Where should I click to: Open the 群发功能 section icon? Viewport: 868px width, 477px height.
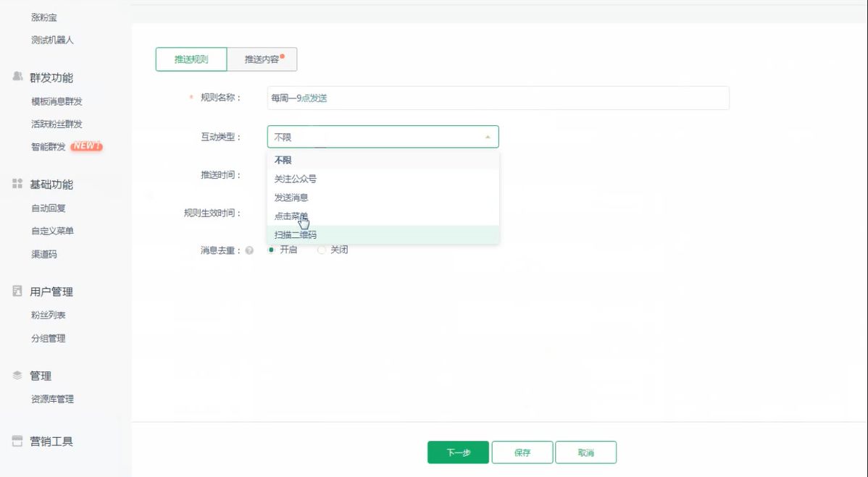pyautogui.click(x=16, y=77)
